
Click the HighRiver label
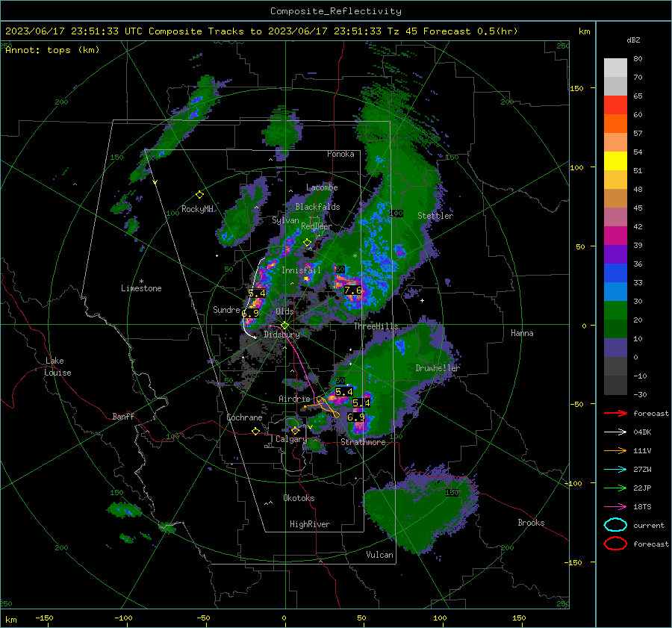click(x=310, y=524)
